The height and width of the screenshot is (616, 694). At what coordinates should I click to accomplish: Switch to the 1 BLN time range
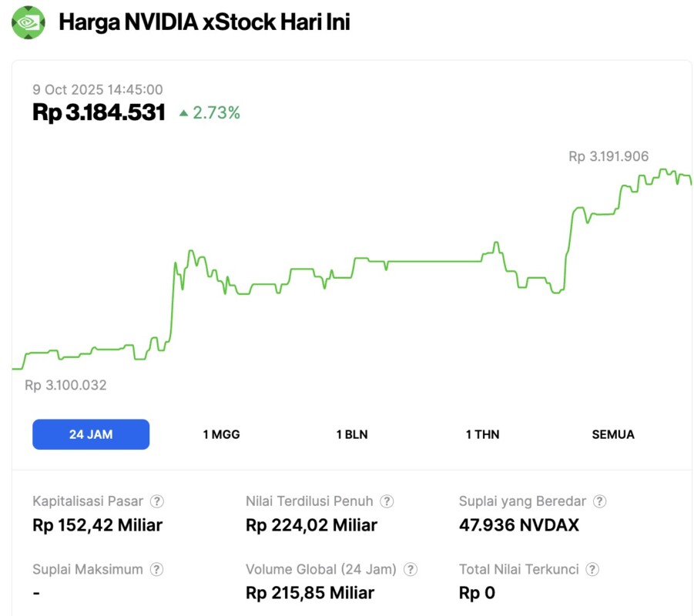point(351,434)
